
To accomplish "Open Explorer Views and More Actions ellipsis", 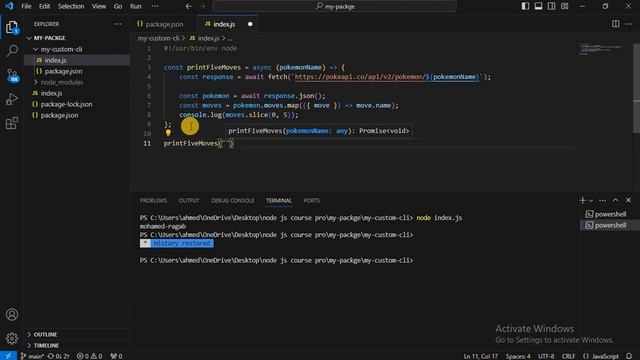I will click(118, 24).
